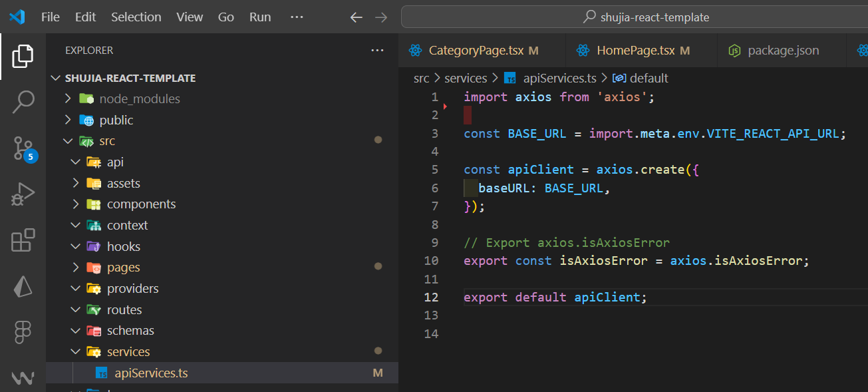Select the 'routes' folder name in Explorer
The image size is (868, 392).
[x=124, y=309]
